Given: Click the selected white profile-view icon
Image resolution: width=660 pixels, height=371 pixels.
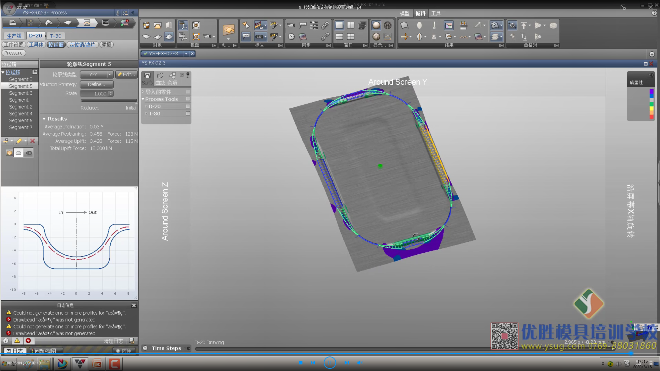Looking at the screenshot, I should [x=19, y=153].
